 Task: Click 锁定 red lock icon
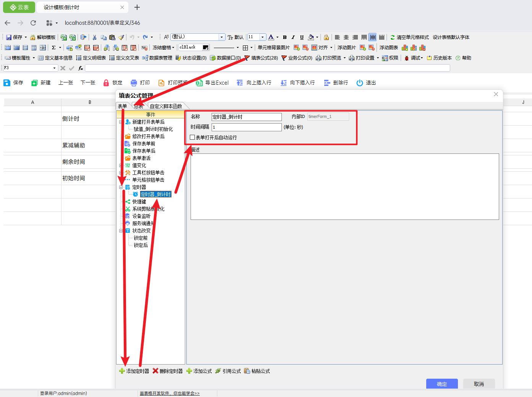click(106, 83)
